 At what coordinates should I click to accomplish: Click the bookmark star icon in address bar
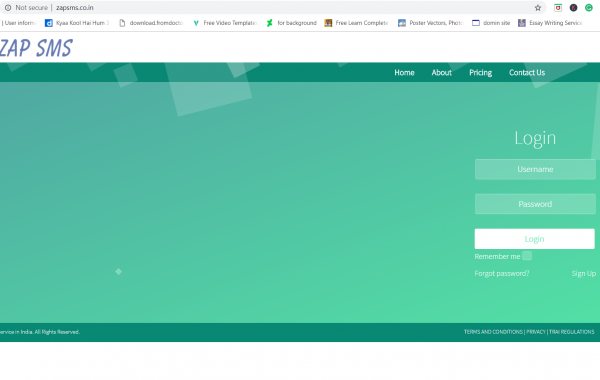tap(538, 8)
